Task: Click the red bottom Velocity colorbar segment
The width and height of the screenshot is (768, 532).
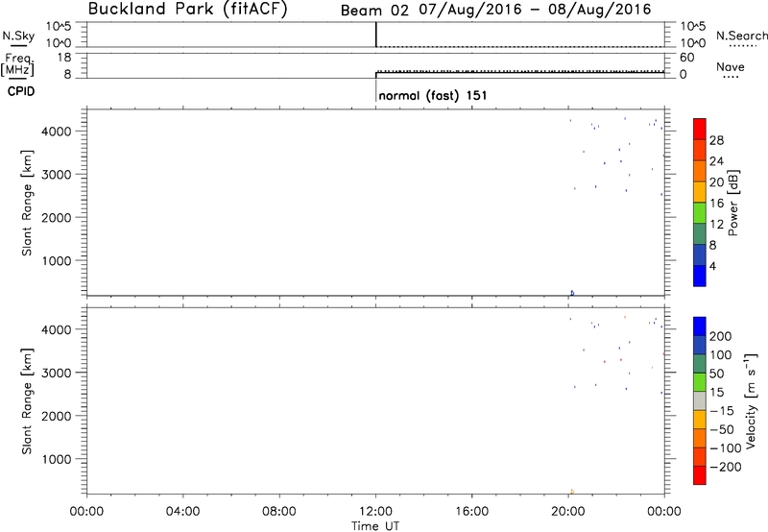Action: pos(700,475)
